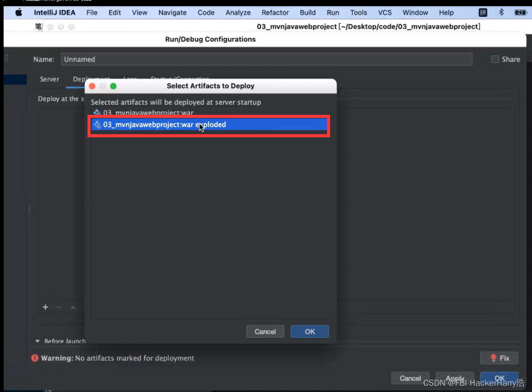532x392 pixels.
Task: Select 03_mvnjavawebproject:war exploded artifact
Action: click(209, 125)
